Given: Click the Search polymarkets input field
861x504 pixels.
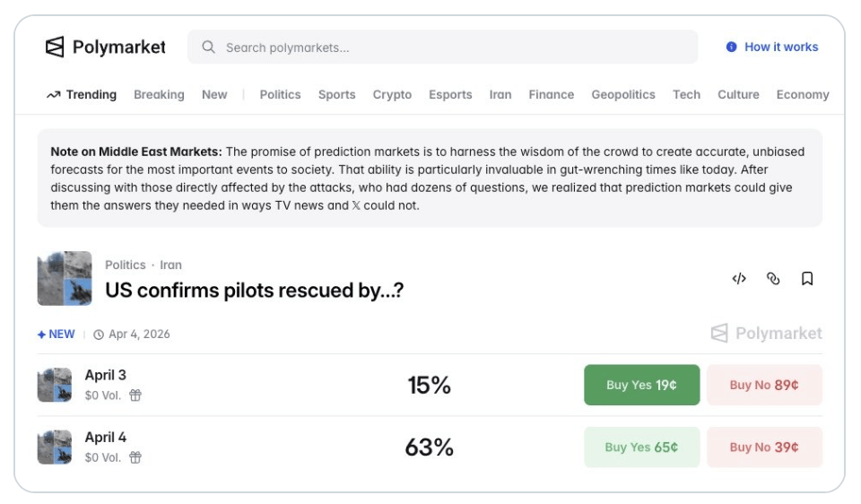Looking at the screenshot, I should [448, 48].
